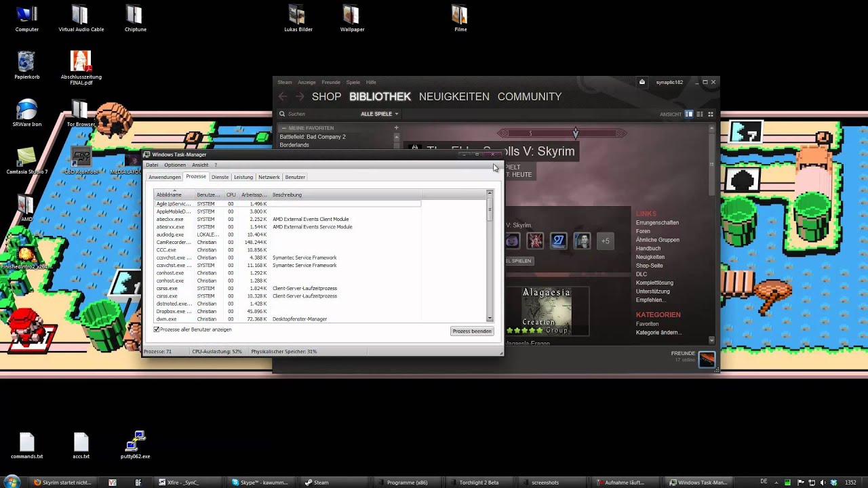Open Skype taskbar button

260,482
